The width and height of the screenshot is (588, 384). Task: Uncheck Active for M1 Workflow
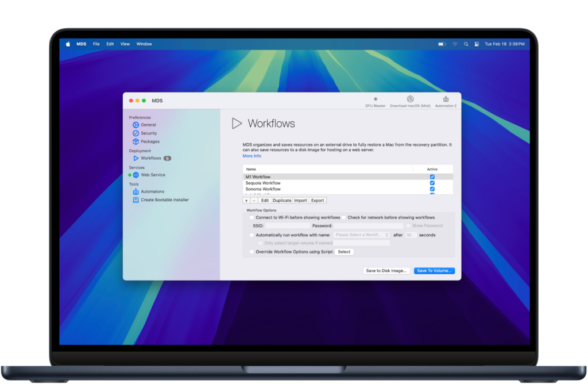(432, 177)
